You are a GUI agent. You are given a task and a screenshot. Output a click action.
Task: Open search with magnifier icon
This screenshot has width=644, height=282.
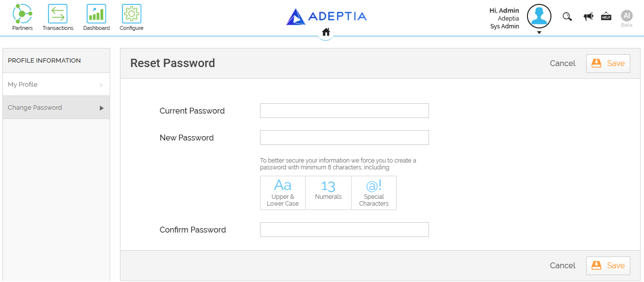click(567, 17)
